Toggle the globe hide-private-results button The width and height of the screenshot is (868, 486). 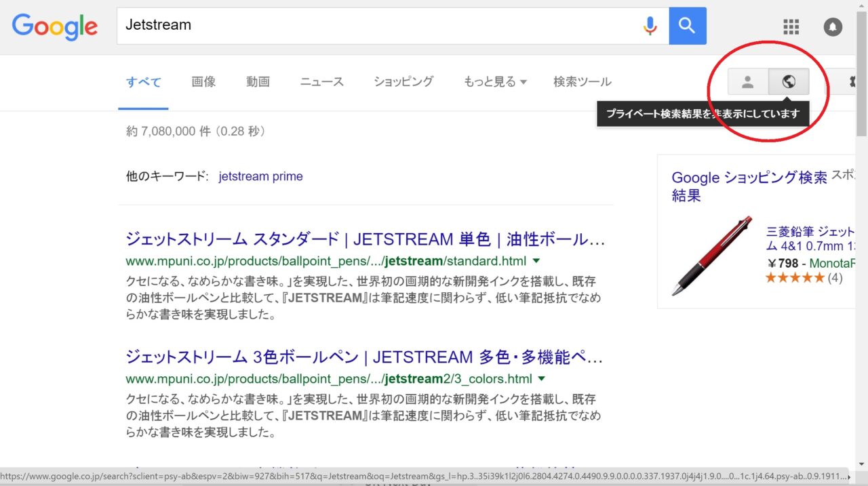click(x=789, y=82)
